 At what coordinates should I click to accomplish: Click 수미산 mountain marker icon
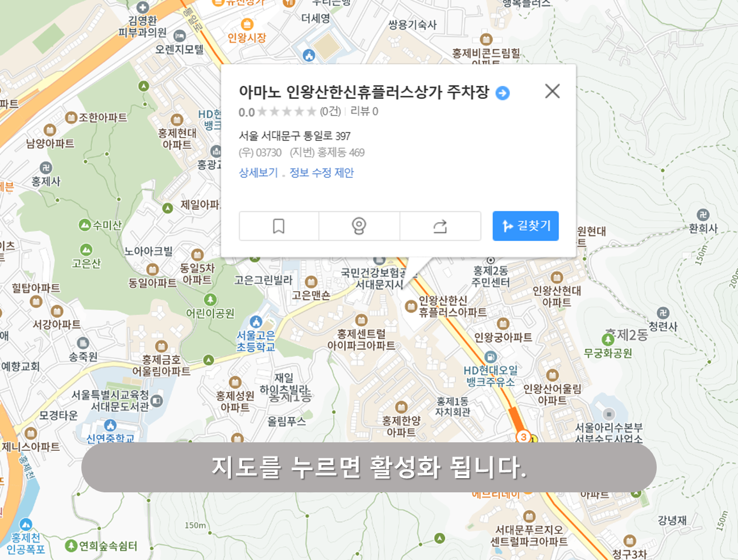(x=85, y=225)
